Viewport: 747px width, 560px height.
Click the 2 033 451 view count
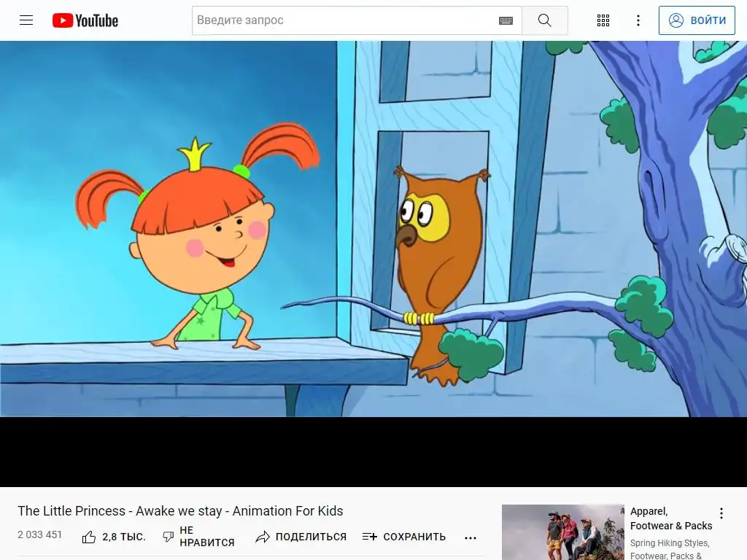tap(40, 534)
